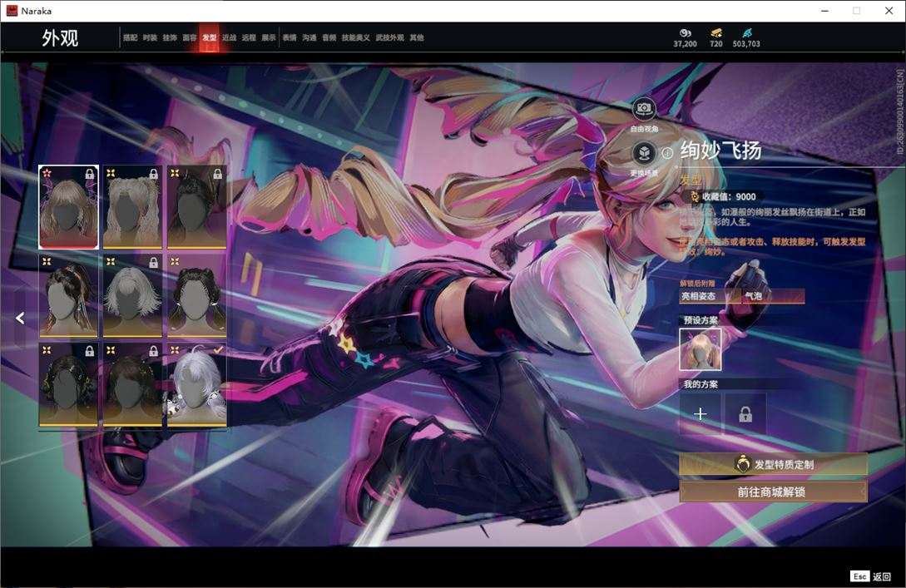This screenshot has width=906, height=588.
Task: Minimize the Naraka window
Action: point(824,11)
